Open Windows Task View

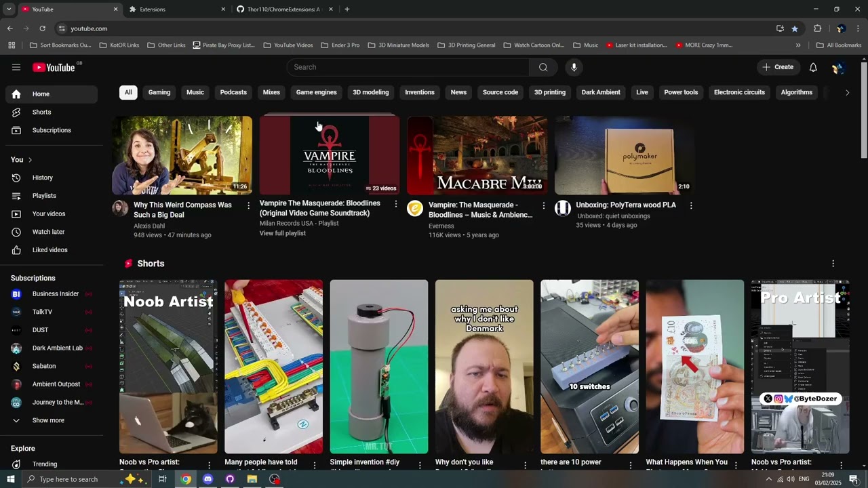[163, 479]
